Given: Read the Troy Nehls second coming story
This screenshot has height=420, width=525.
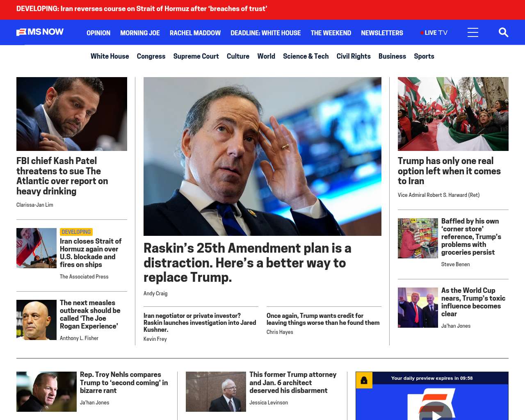Looking at the screenshot, I should pyautogui.click(x=123, y=382).
